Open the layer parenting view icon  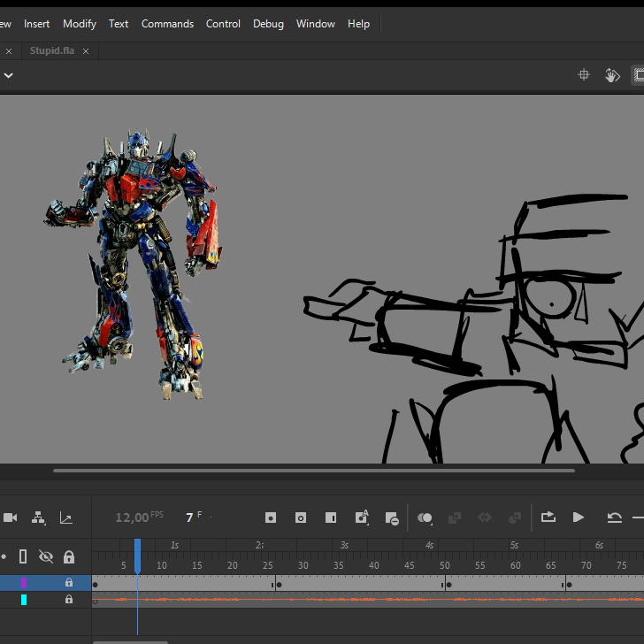pyautogui.click(x=38, y=517)
